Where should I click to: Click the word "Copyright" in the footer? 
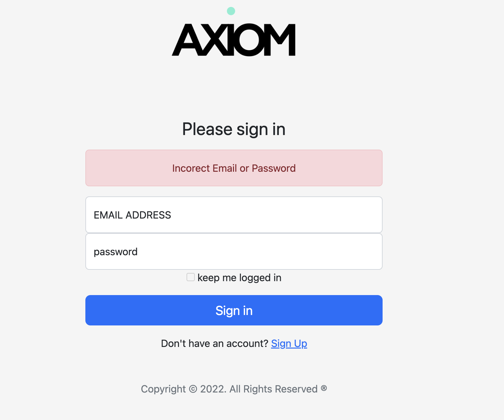click(x=163, y=389)
